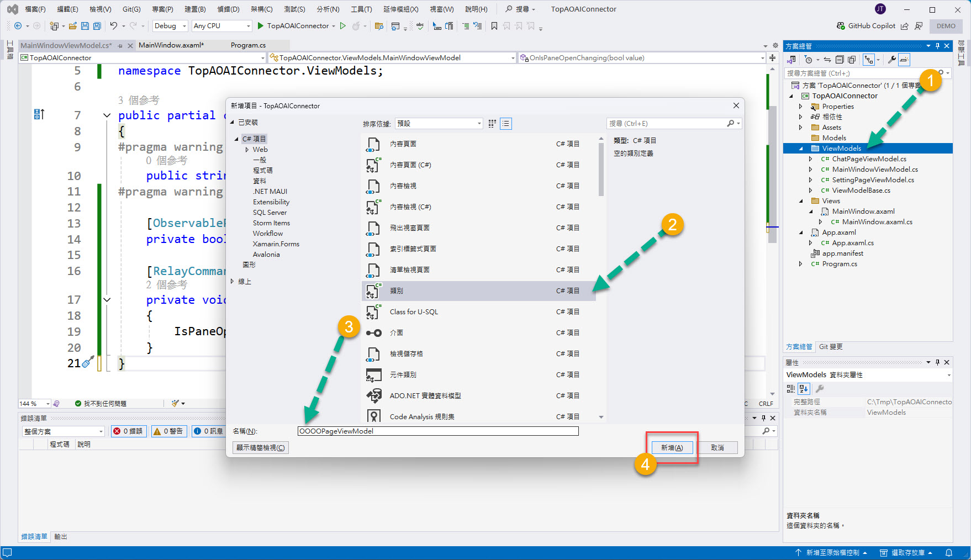Switch to Program.cs editor tab
The image size is (971, 560).
pyautogui.click(x=248, y=45)
